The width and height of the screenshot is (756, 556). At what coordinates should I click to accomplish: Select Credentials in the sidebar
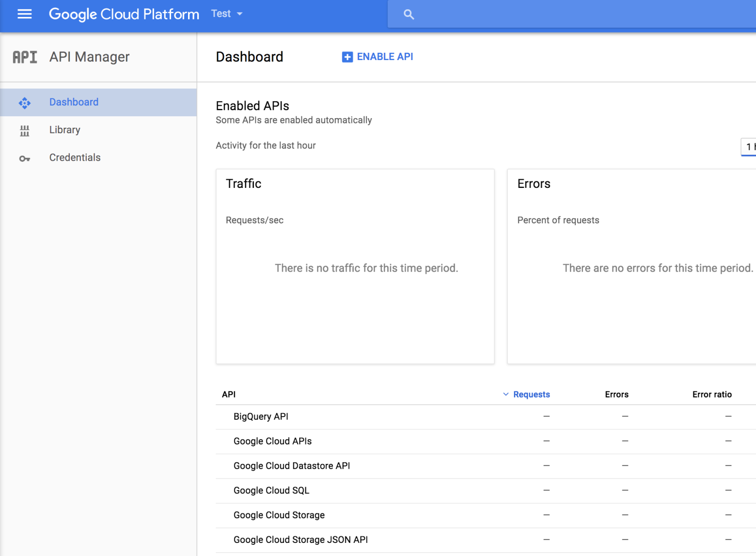pyautogui.click(x=98, y=157)
